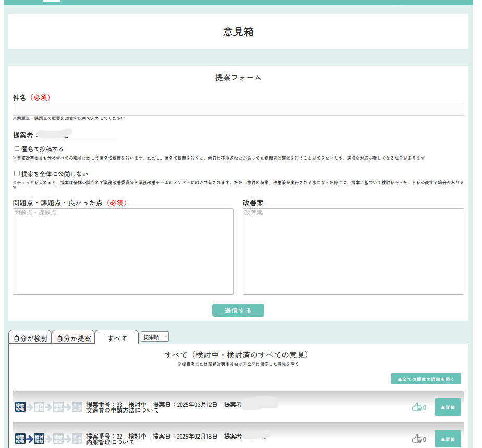Select the すべて tab
This screenshot has height=448, width=482.
pyautogui.click(x=117, y=338)
